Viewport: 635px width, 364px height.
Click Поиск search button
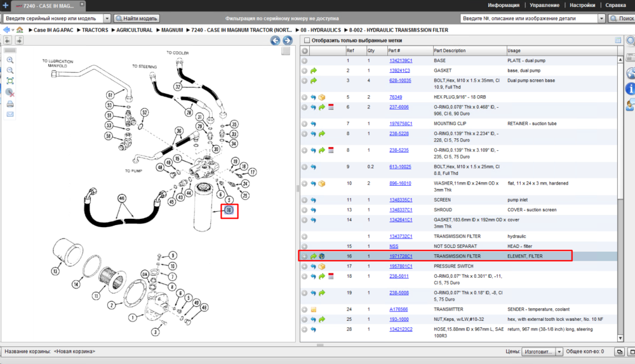click(622, 18)
